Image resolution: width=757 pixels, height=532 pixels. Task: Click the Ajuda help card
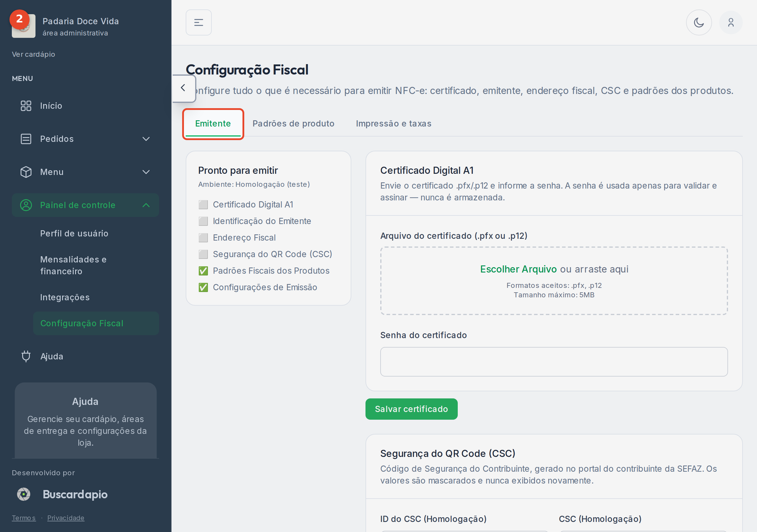85,421
